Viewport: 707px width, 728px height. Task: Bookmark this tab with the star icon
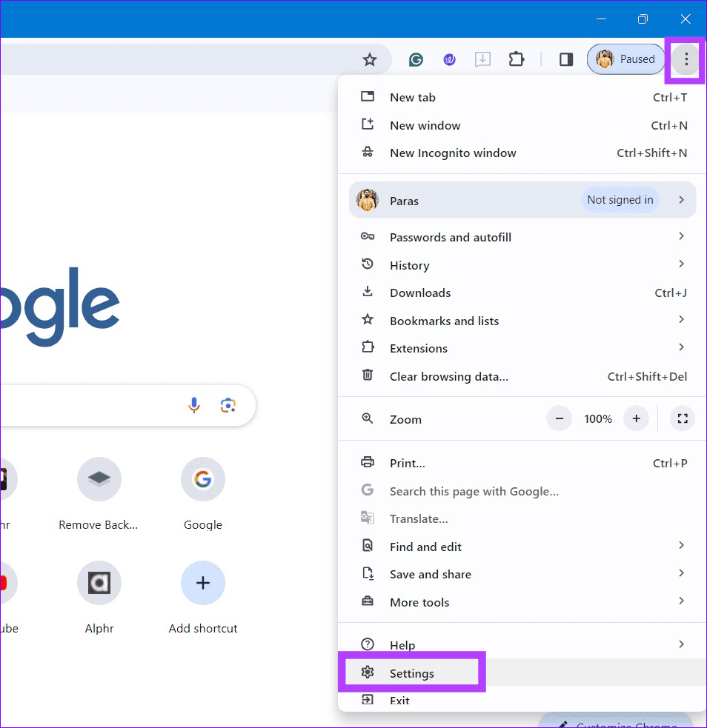(370, 59)
